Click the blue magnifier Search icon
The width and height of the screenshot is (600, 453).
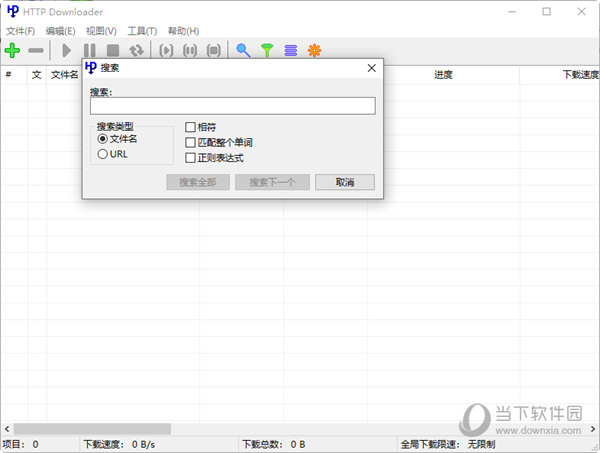pyautogui.click(x=243, y=51)
